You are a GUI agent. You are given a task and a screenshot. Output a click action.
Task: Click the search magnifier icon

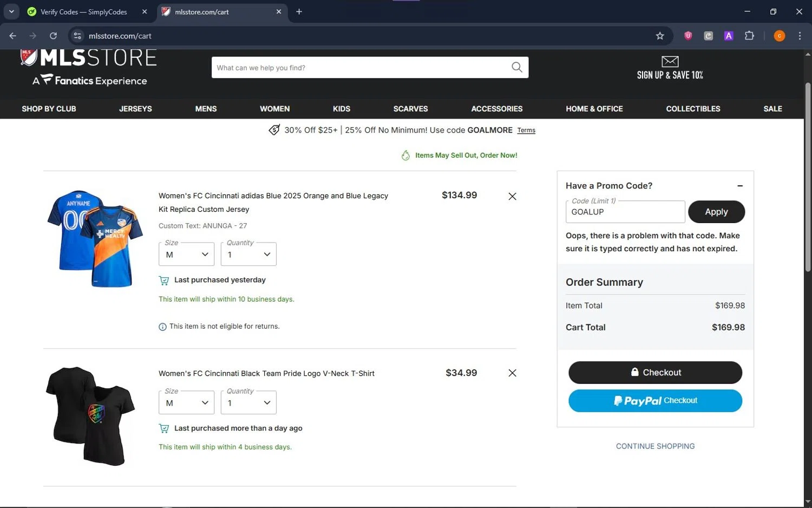coord(517,67)
